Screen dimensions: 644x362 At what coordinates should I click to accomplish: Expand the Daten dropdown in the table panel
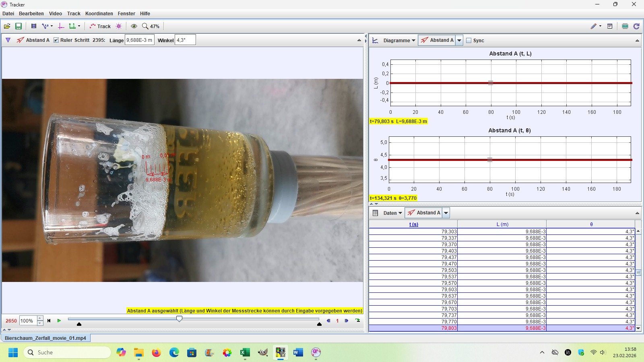click(392, 213)
